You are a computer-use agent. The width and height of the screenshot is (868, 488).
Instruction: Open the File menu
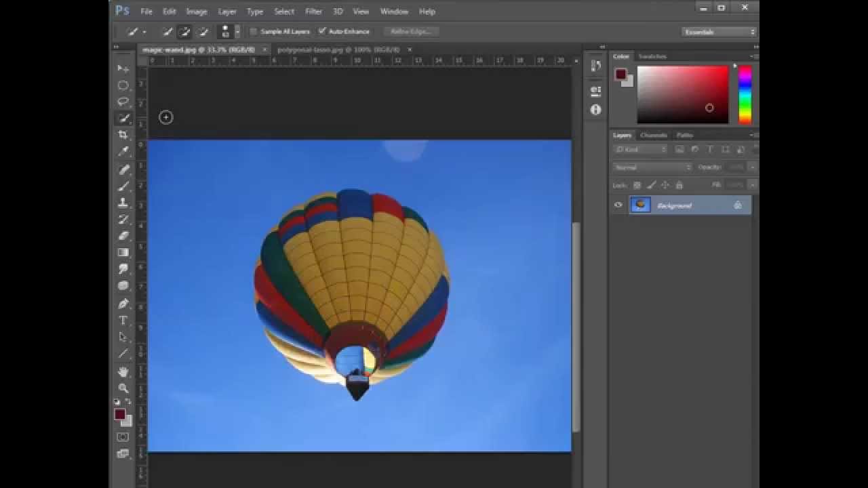146,12
